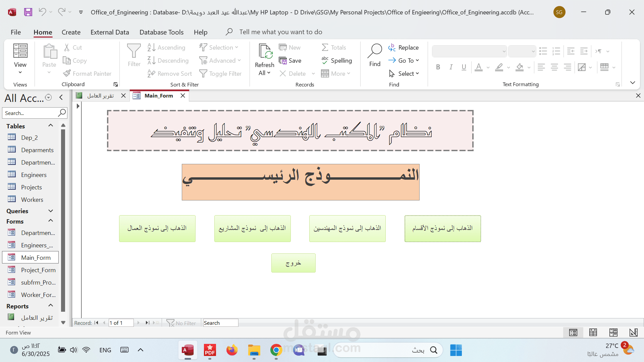644x362 pixels.
Task: Toggle center alignment
Action: pyautogui.click(x=554, y=67)
